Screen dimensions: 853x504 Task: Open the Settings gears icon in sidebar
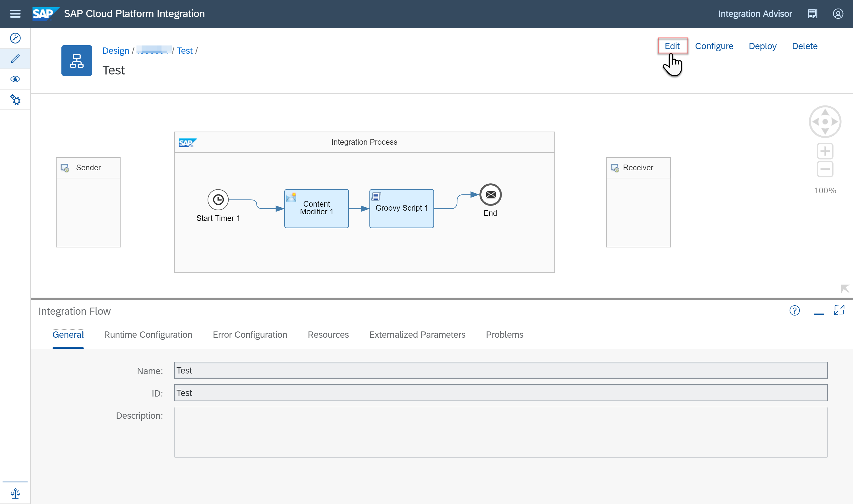pos(15,100)
